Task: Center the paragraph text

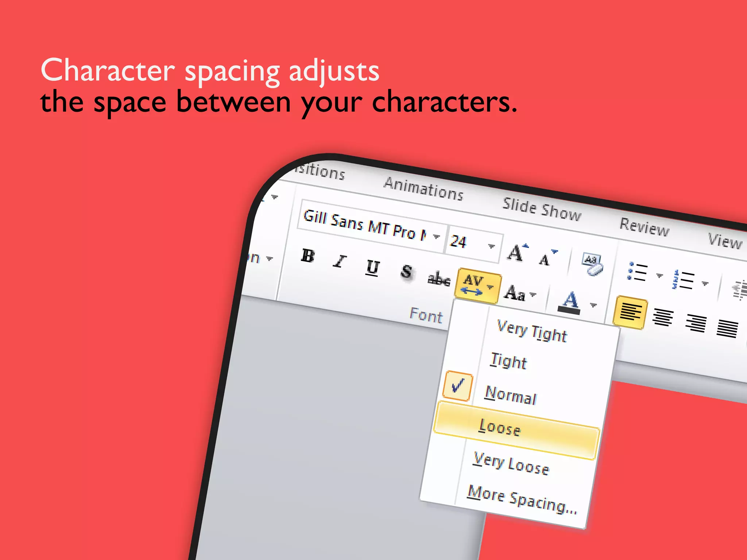Action: (x=663, y=317)
